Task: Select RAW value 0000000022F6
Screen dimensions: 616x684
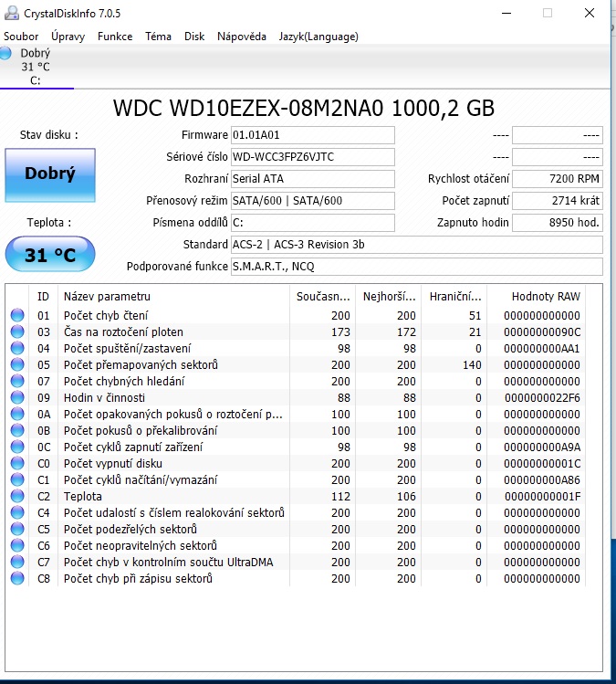Action: (542, 398)
